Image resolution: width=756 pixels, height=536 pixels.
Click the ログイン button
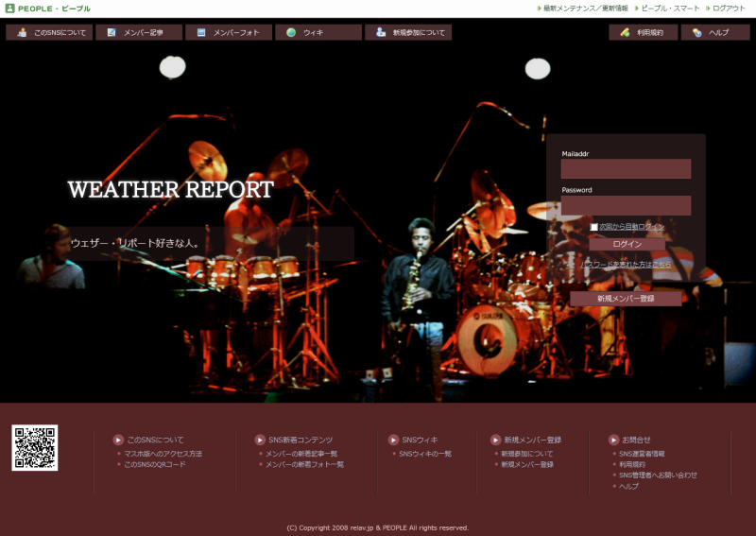click(x=627, y=244)
